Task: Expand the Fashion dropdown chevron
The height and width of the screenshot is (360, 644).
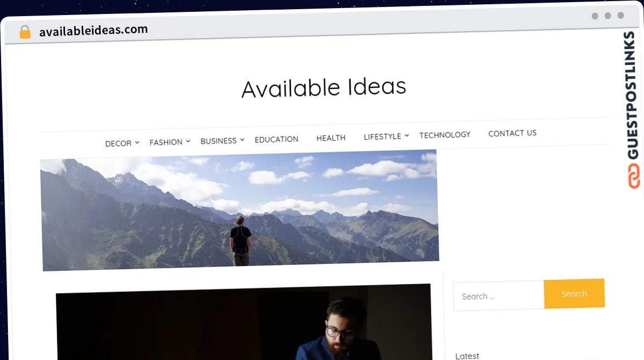Action: [188, 141]
